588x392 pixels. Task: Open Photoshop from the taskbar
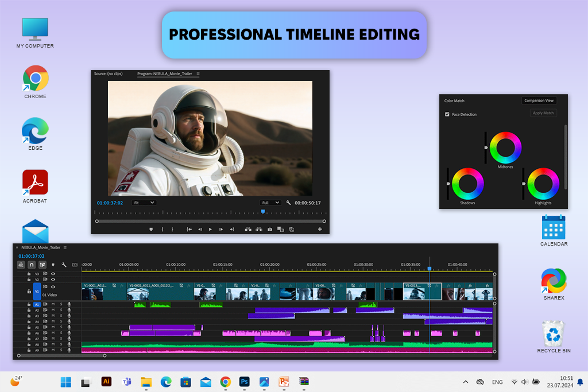244,382
